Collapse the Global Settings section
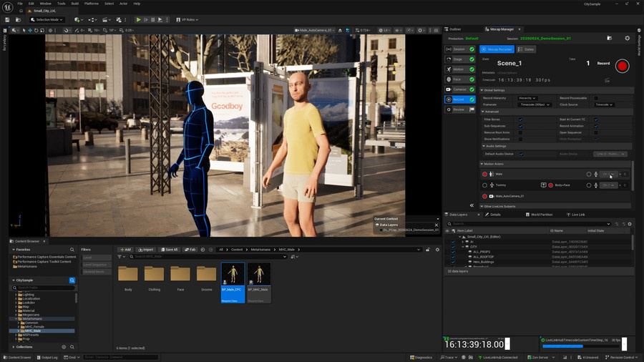 point(482,90)
